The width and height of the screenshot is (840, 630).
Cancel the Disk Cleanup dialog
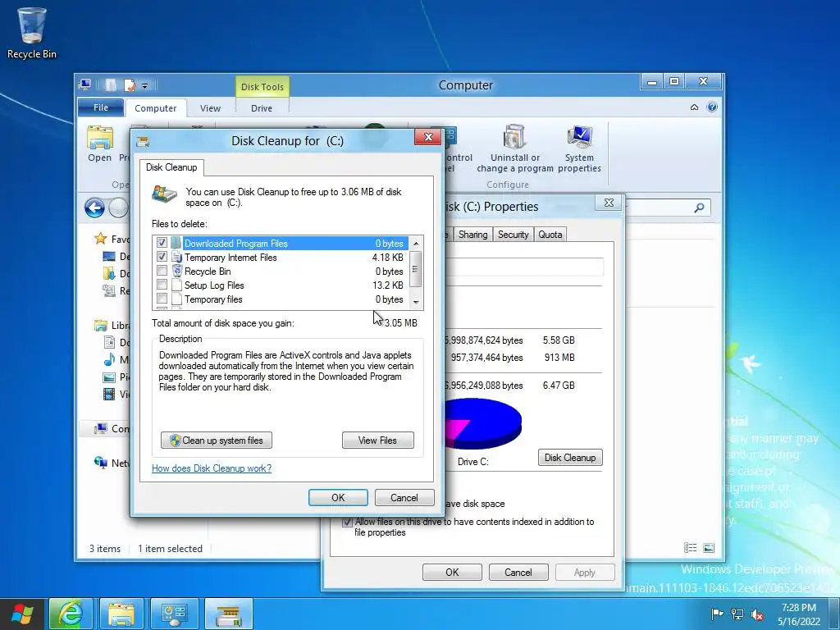[x=404, y=498]
